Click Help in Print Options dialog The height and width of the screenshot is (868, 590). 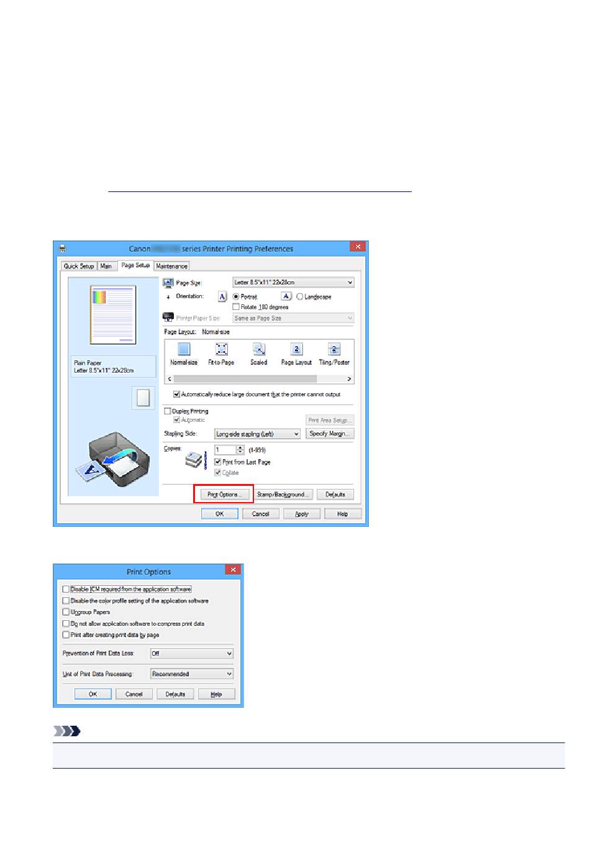click(x=217, y=694)
